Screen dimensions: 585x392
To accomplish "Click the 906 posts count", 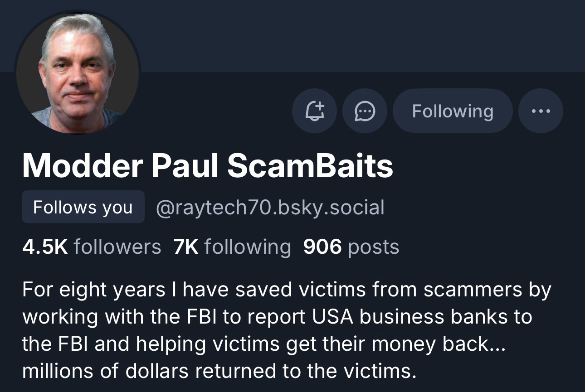I will (351, 247).
